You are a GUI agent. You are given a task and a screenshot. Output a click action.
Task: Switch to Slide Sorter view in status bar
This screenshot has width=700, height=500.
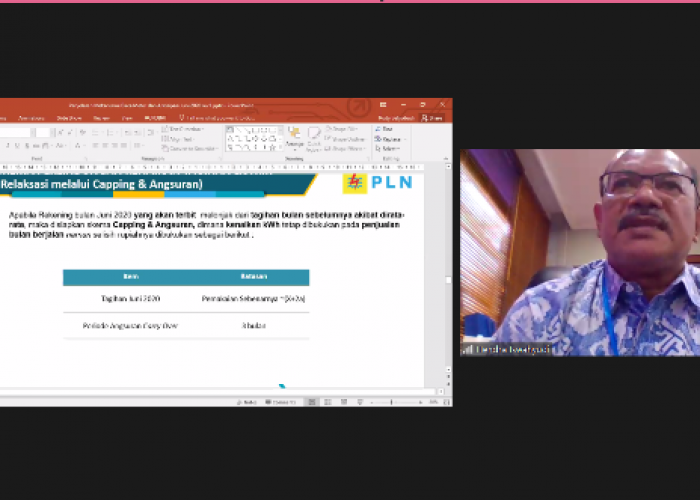[328, 401]
